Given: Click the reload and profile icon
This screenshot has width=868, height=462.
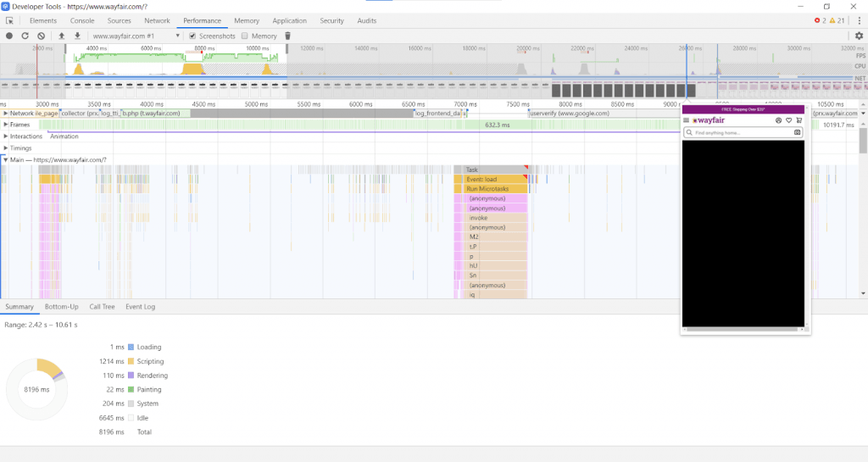Looking at the screenshot, I should pyautogui.click(x=25, y=36).
